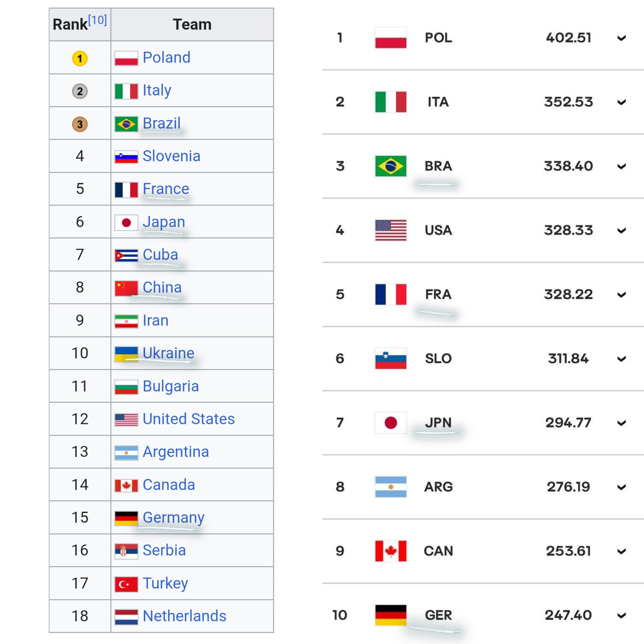
Task: Click the Serbia flag icon
Action: (126, 551)
